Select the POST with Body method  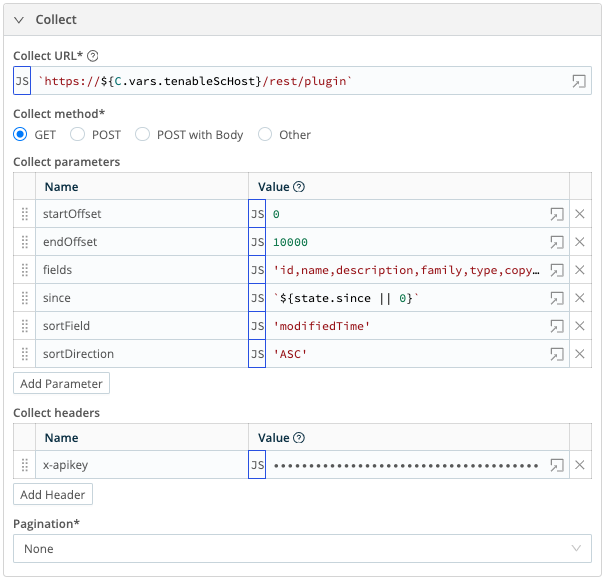pyautogui.click(x=142, y=135)
